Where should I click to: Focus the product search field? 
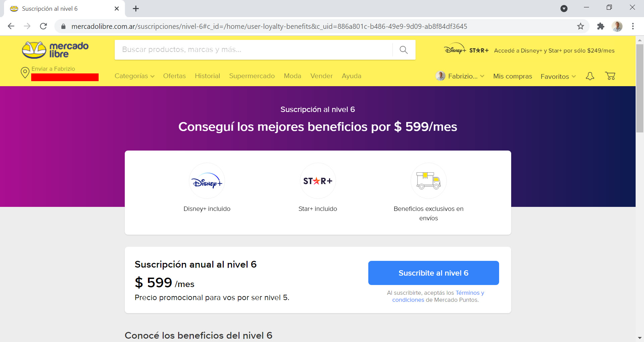click(254, 50)
